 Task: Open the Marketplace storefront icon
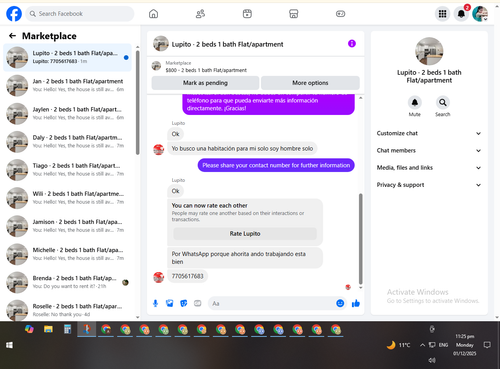(294, 14)
